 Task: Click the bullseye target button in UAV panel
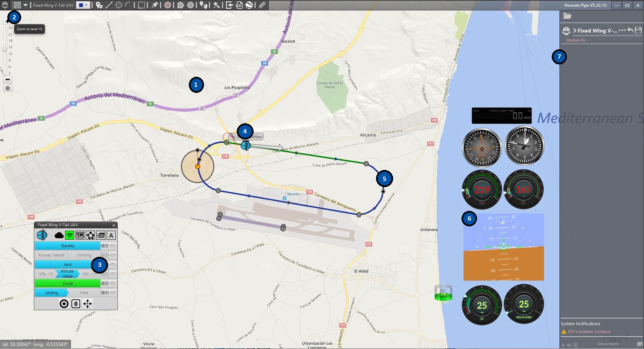pyautogui.click(x=64, y=304)
